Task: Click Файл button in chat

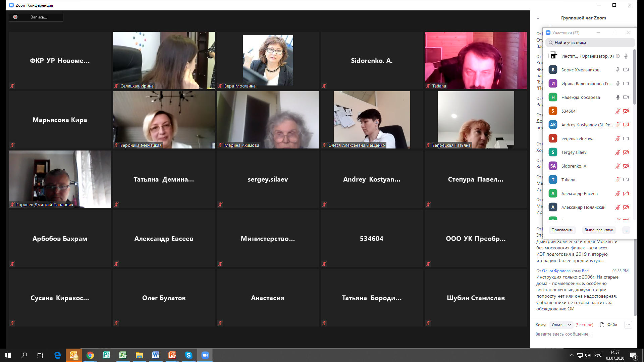Action: click(608, 325)
